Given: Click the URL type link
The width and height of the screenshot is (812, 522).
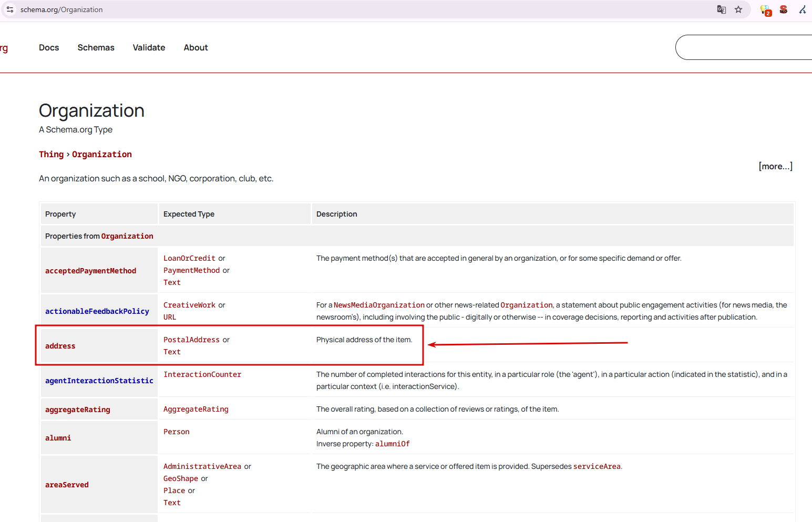Looking at the screenshot, I should coord(170,317).
